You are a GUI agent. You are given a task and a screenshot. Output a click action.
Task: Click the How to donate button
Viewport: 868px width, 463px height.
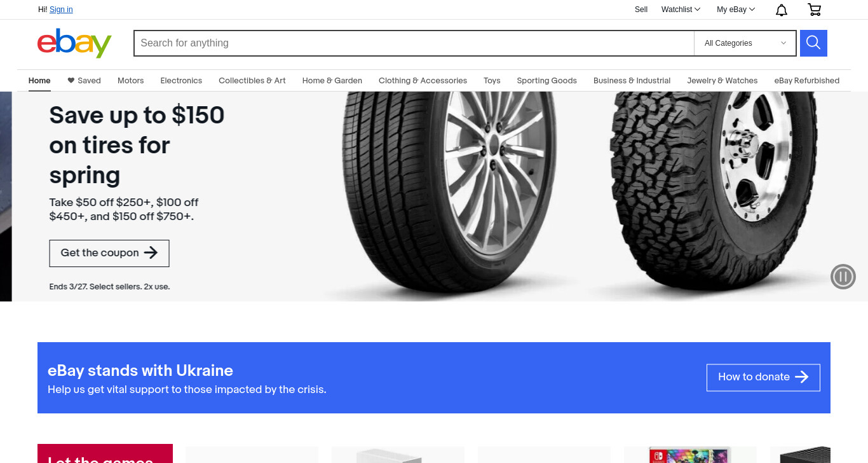[x=763, y=377]
